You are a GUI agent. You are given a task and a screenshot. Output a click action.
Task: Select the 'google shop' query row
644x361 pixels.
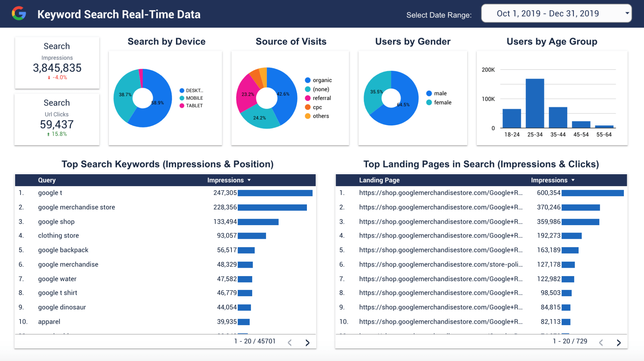pos(165,222)
